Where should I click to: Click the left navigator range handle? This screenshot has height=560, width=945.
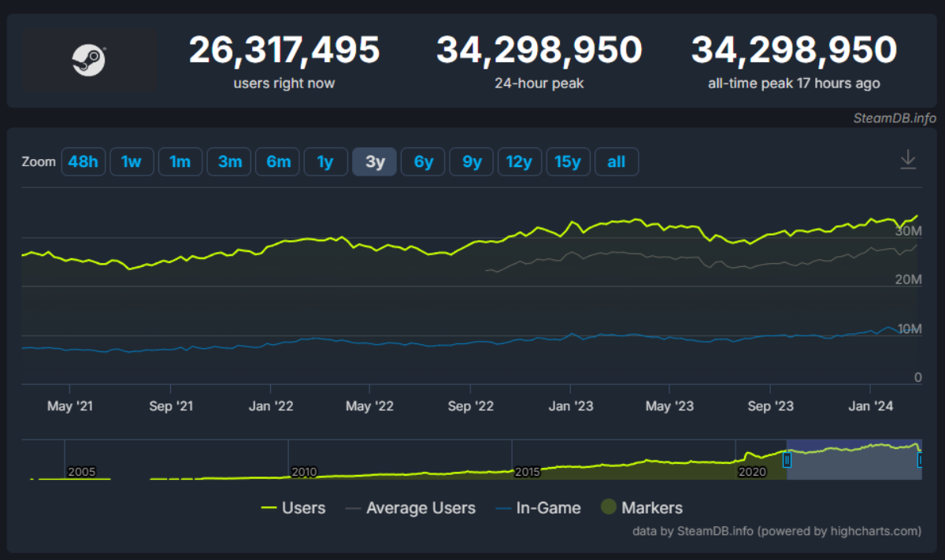[787, 460]
